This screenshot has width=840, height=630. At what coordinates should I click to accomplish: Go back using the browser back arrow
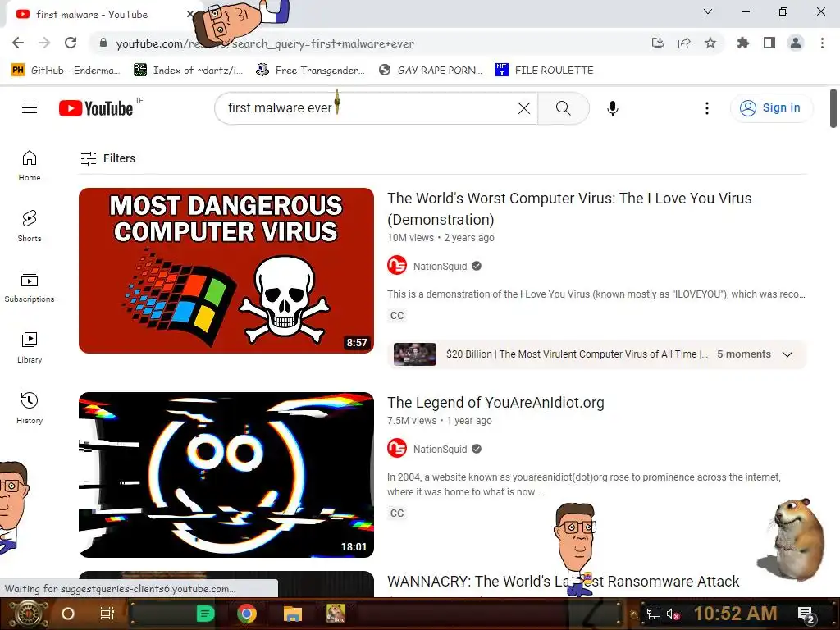click(x=18, y=43)
